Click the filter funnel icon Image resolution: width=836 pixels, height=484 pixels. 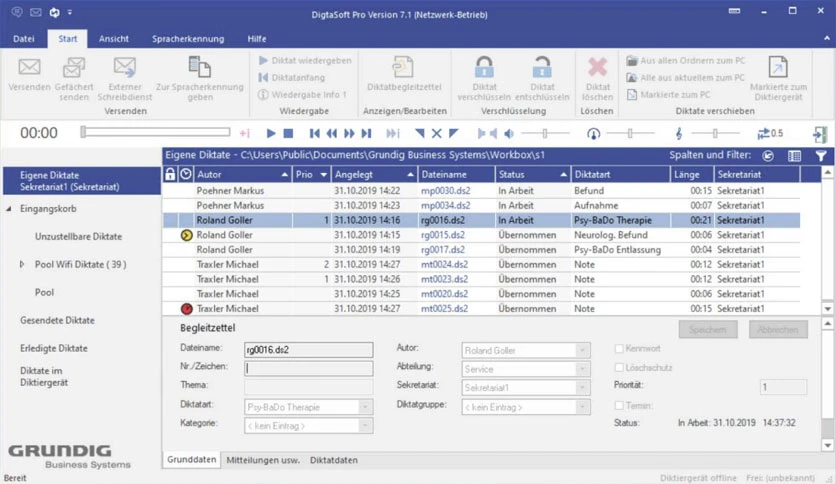(821, 156)
